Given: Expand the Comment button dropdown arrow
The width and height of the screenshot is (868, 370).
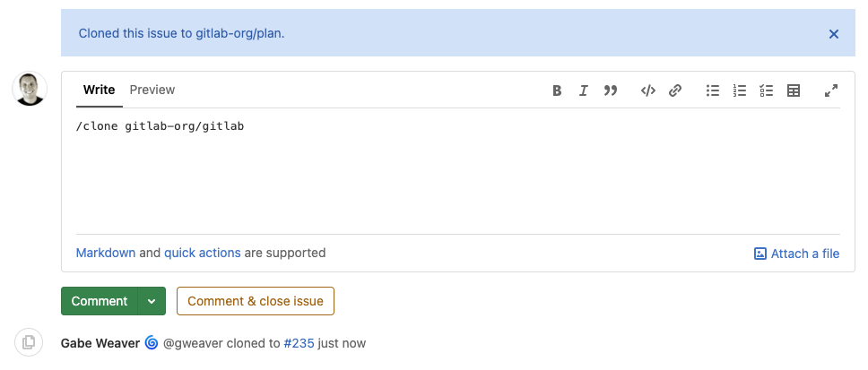Looking at the screenshot, I should tap(152, 301).
